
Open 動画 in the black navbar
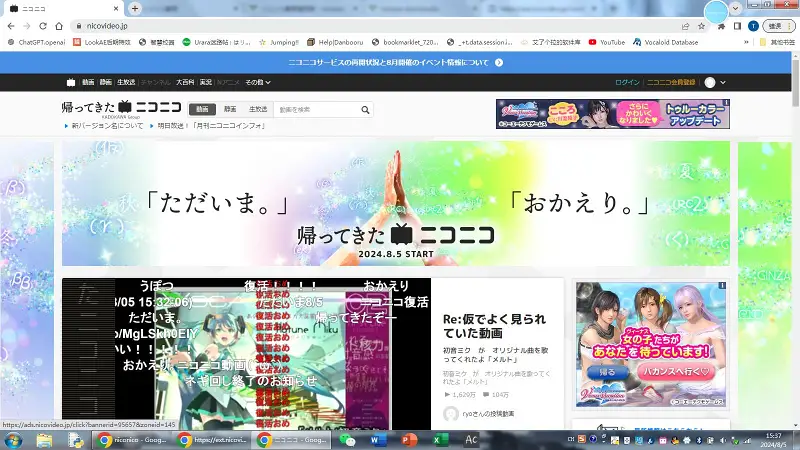(88, 82)
